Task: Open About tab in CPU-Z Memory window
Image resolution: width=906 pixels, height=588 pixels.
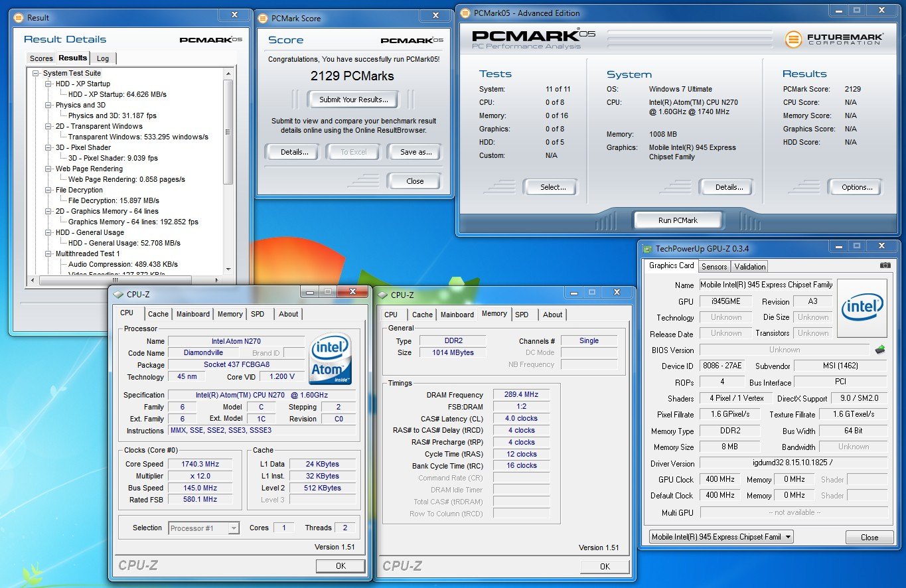Action: (553, 315)
